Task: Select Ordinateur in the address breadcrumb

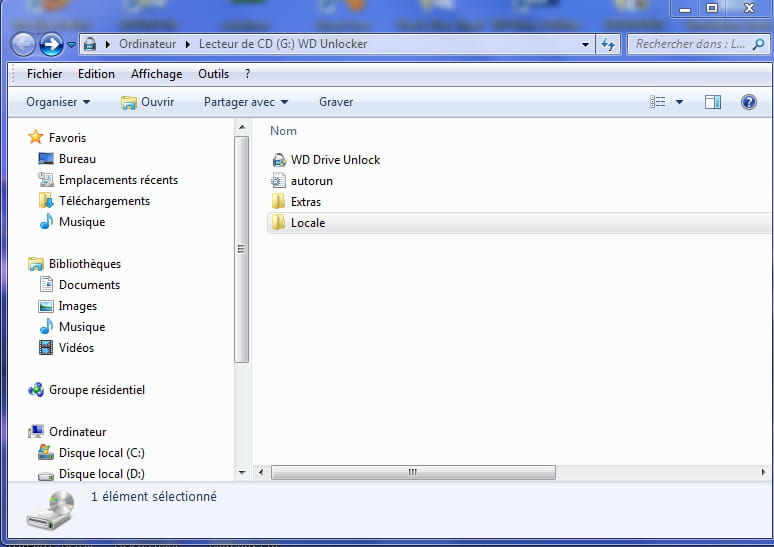Action: [x=148, y=44]
